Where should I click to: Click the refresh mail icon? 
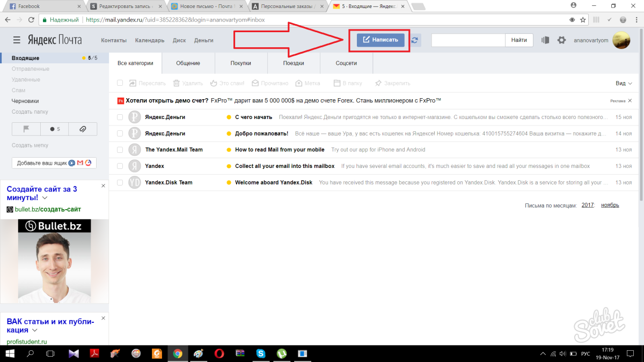tap(416, 40)
